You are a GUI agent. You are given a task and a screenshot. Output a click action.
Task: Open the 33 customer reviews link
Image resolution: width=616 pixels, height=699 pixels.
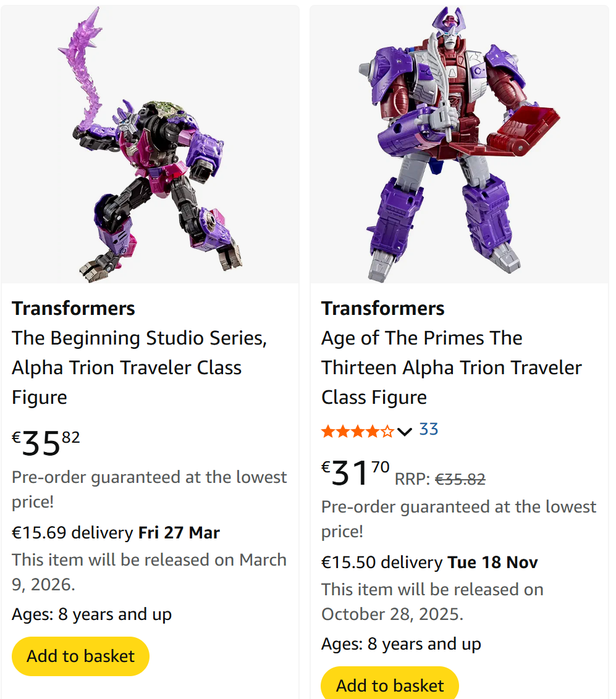tap(429, 429)
